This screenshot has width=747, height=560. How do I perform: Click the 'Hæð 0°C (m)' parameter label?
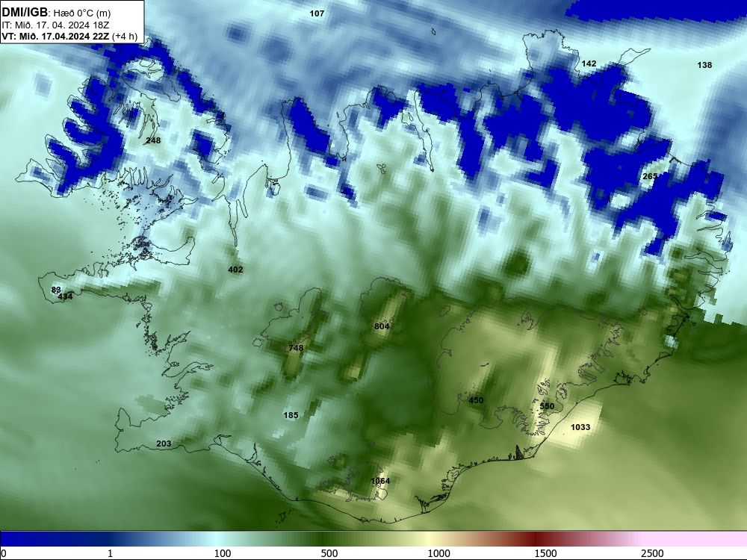point(82,13)
